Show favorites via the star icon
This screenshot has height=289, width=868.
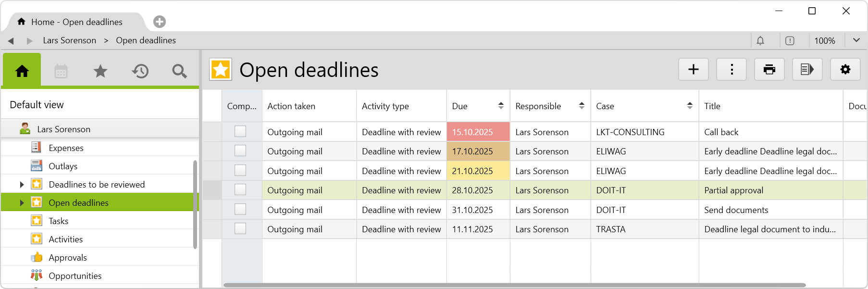(100, 71)
